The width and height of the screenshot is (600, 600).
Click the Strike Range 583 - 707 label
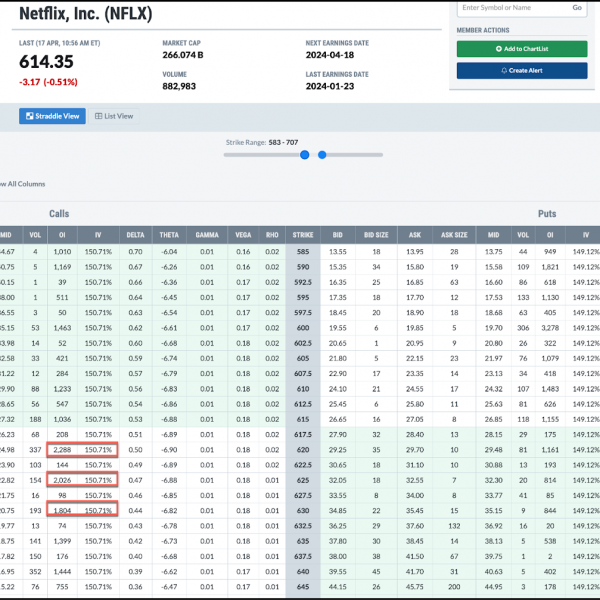(x=262, y=142)
